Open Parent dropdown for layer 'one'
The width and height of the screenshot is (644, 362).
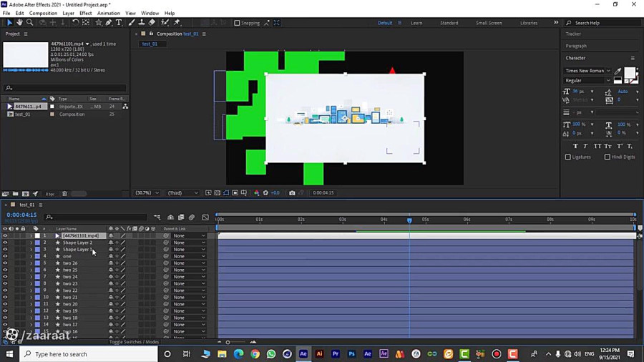click(x=188, y=256)
